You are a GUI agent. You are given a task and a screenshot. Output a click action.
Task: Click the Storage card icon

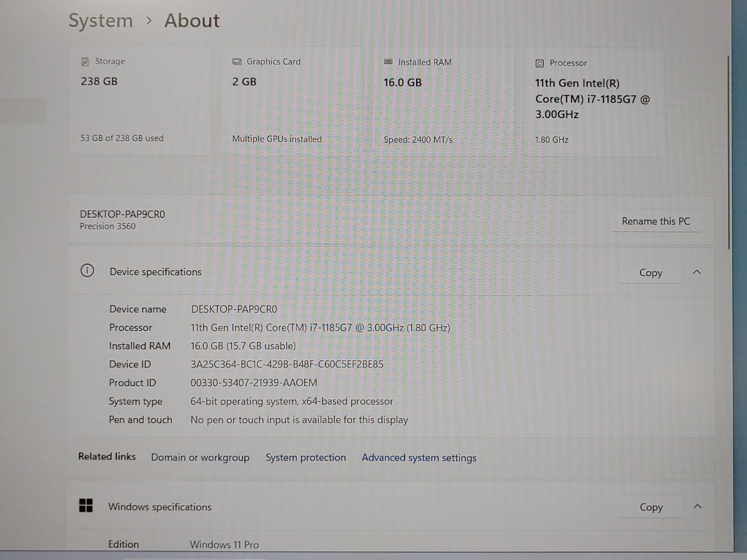pos(85,61)
